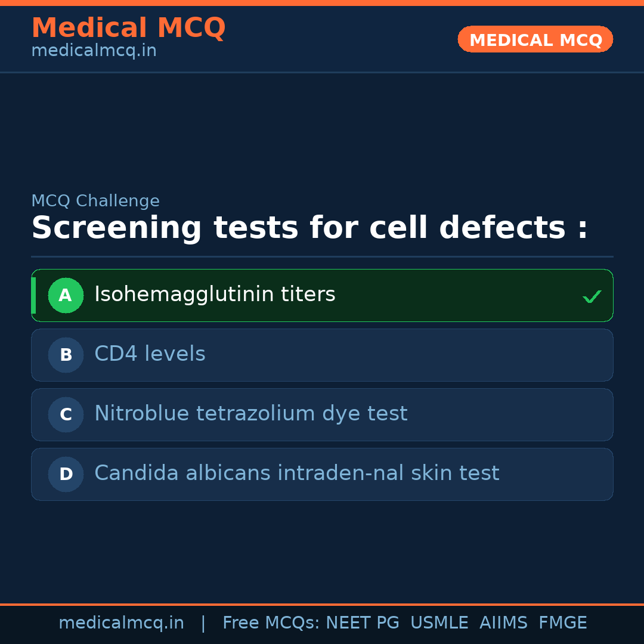
Task: Click the circled C letter badge
Action: pos(66,414)
